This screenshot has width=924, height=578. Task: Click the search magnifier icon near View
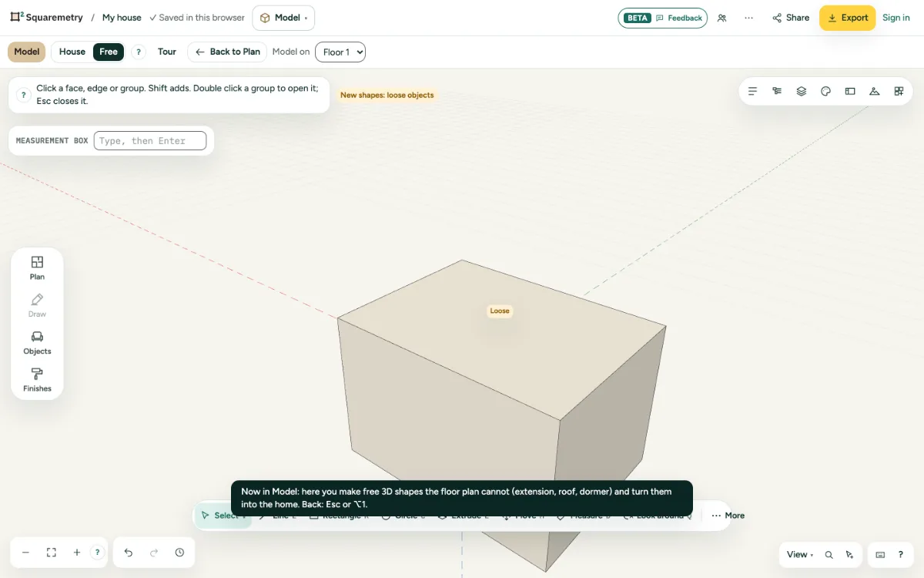(x=829, y=555)
